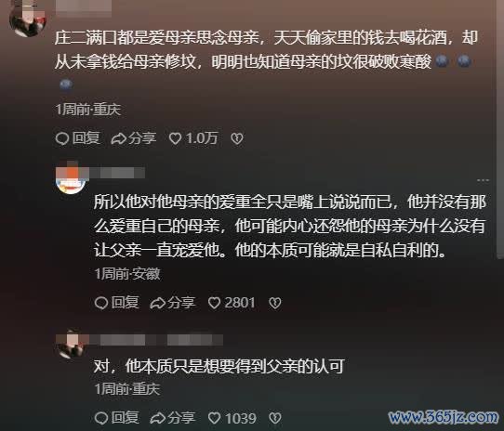504x431 pixels.
Task: Click reply icon on 对，他本质 comment
Action: coord(101,418)
